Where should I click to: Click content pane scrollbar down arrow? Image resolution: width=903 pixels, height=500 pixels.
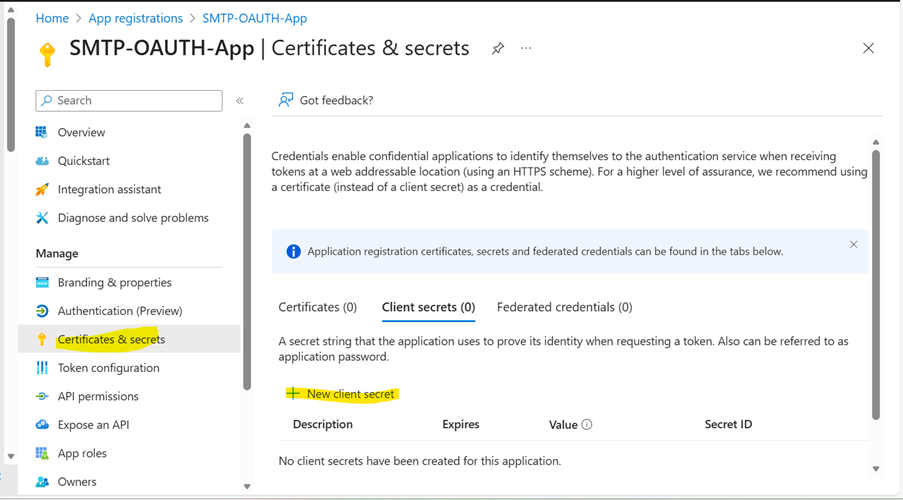(876, 469)
